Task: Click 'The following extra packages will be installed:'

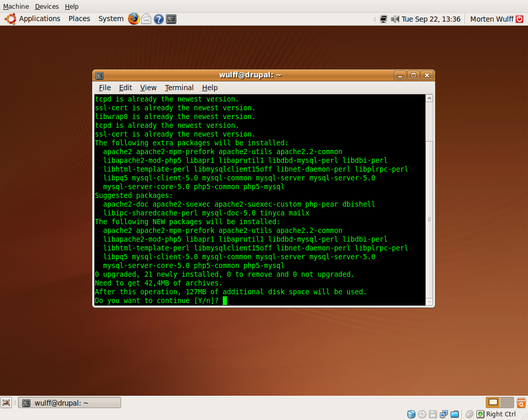Action: point(192,143)
